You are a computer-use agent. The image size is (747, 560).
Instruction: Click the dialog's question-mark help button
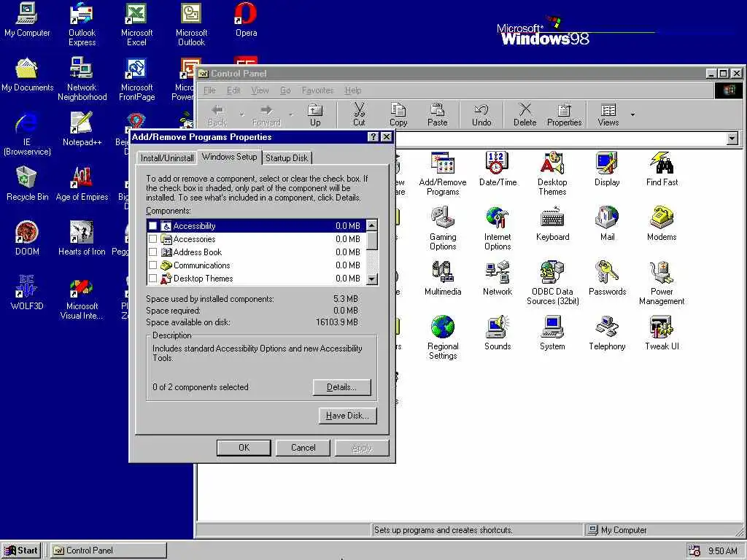373,137
